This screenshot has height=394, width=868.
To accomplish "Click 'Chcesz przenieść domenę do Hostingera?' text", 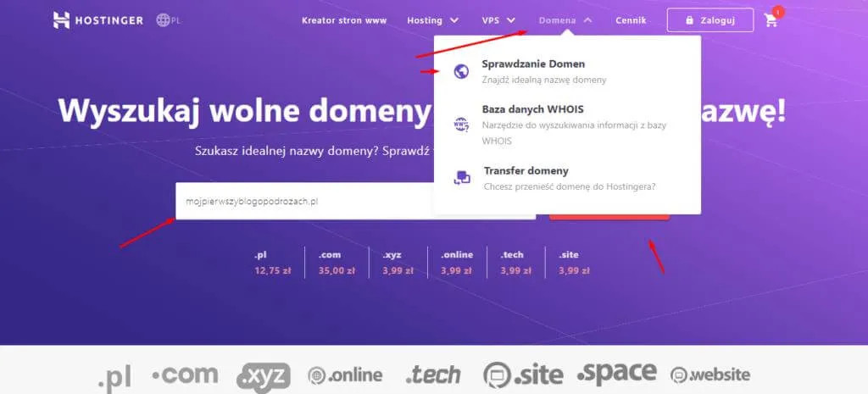I will pyautogui.click(x=570, y=186).
